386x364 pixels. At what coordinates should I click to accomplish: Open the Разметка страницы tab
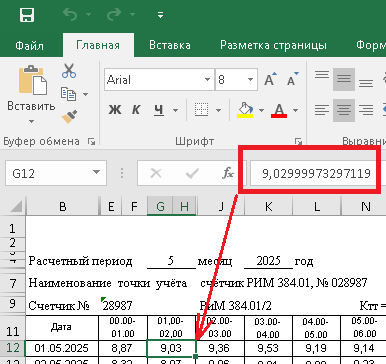click(273, 45)
